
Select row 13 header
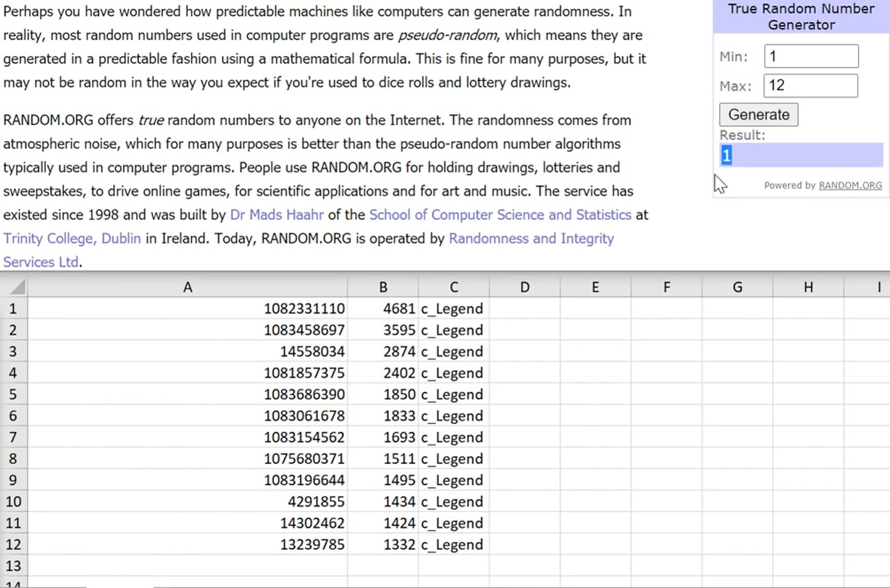(x=13, y=565)
